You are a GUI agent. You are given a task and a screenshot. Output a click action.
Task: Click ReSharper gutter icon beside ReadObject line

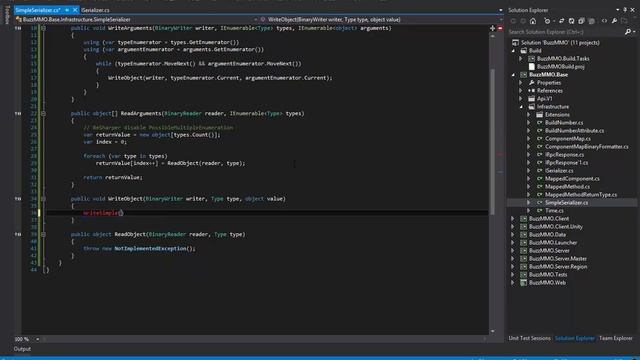click(18, 234)
